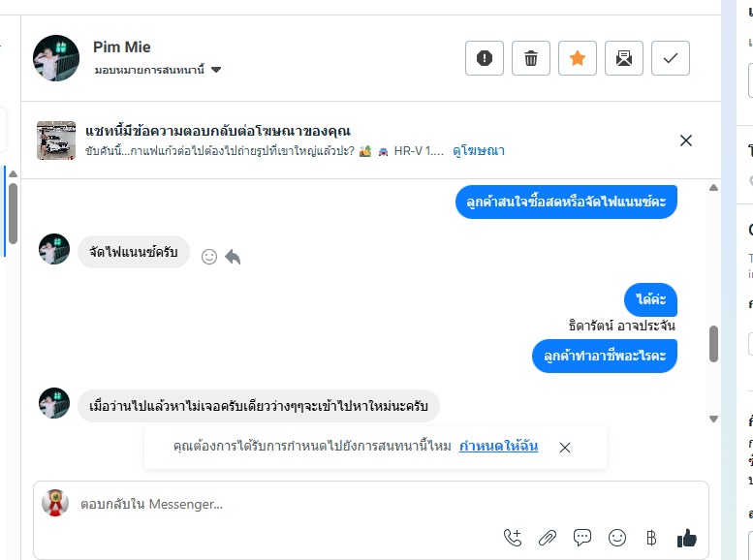
Task: Click กำหนดให้ฉัน to assign conversation
Action: (x=498, y=447)
